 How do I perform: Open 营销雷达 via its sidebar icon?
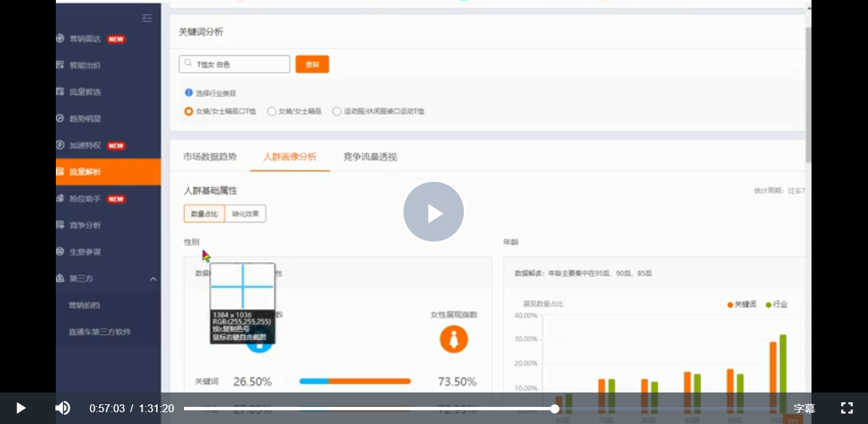pos(60,39)
